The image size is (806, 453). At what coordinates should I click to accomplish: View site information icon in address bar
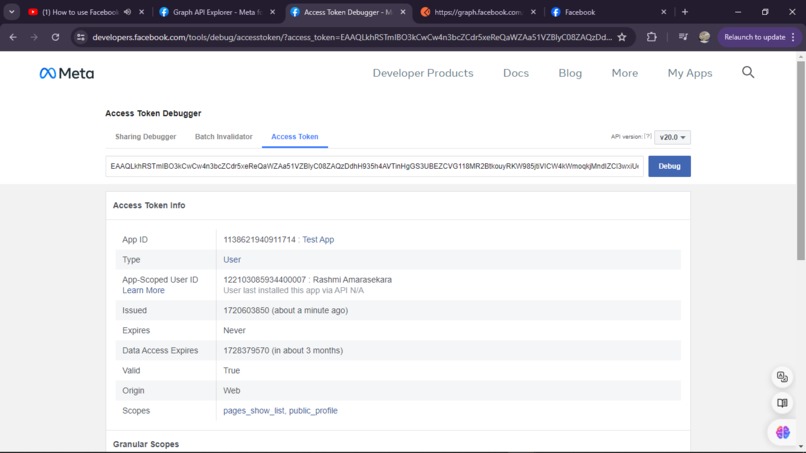tap(81, 37)
